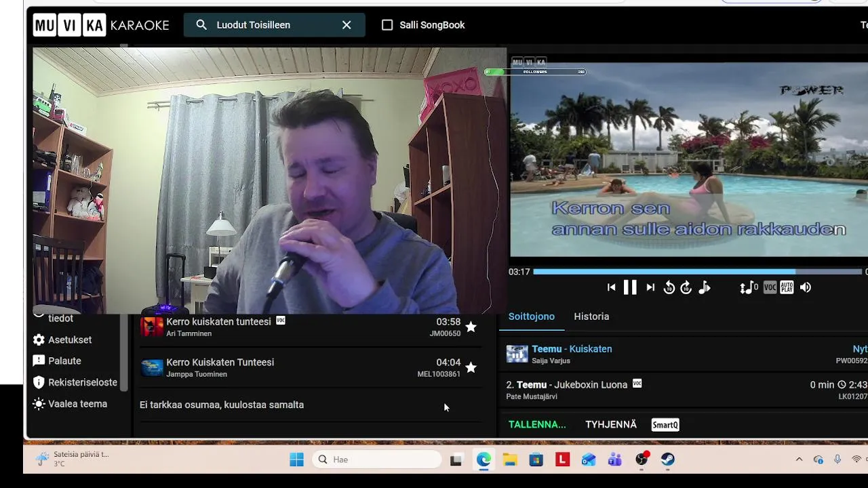The height and width of the screenshot is (488, 868).
Task: Mute the player volume speaker
Action: (x=805, y=287)
